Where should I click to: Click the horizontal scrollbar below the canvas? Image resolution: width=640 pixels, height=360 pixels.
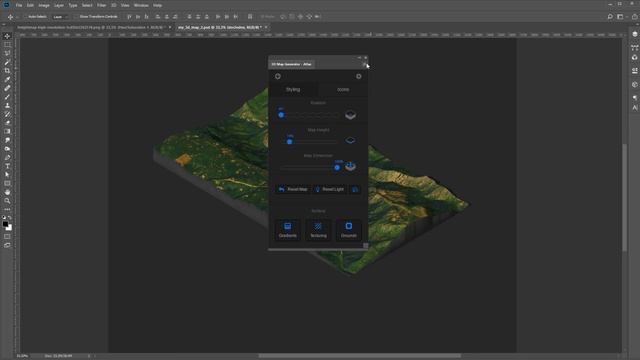click(359, 356)
